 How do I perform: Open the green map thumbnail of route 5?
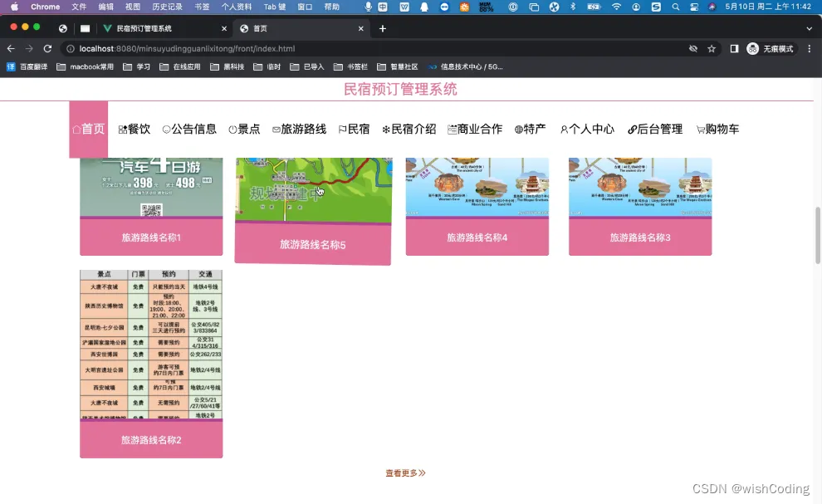click(313, 190)
